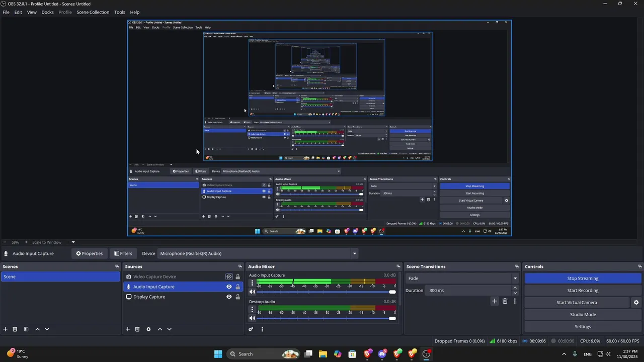Add a new scene in Scenes dock
The width and height of the screenshot is (644, 362).
[6, 329]
